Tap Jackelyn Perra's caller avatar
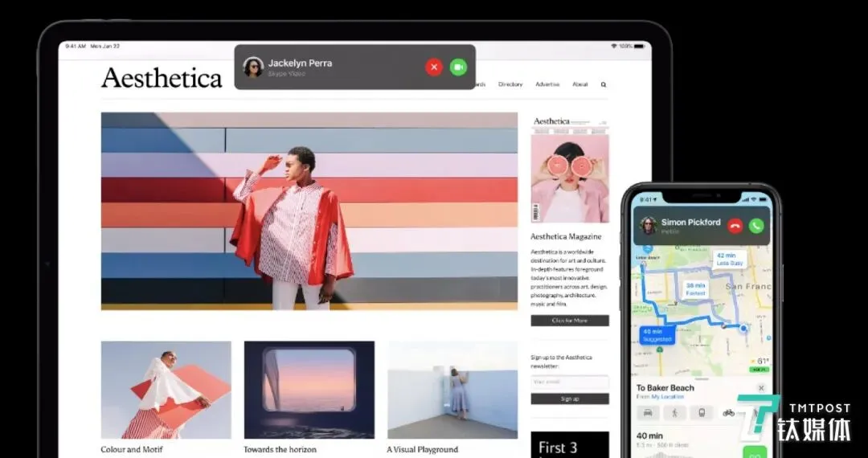 pyautogui.click(x=253, y=67)
